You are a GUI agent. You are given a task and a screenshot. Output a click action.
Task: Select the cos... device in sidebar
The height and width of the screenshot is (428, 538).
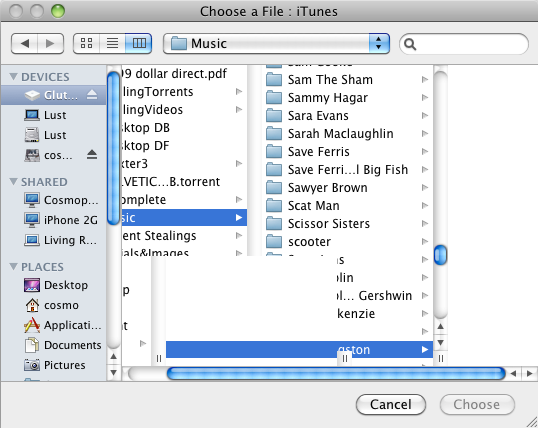(54, 155)
